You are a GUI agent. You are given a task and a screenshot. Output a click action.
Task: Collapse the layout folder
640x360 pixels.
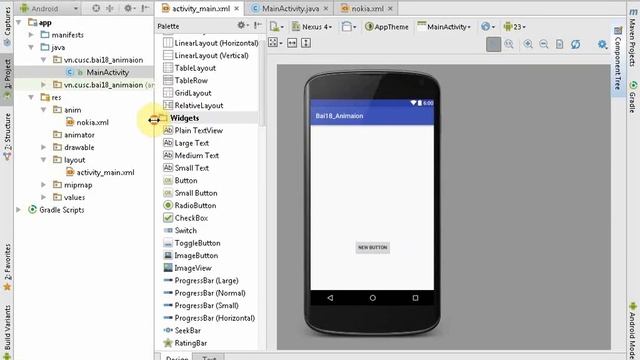43,160
